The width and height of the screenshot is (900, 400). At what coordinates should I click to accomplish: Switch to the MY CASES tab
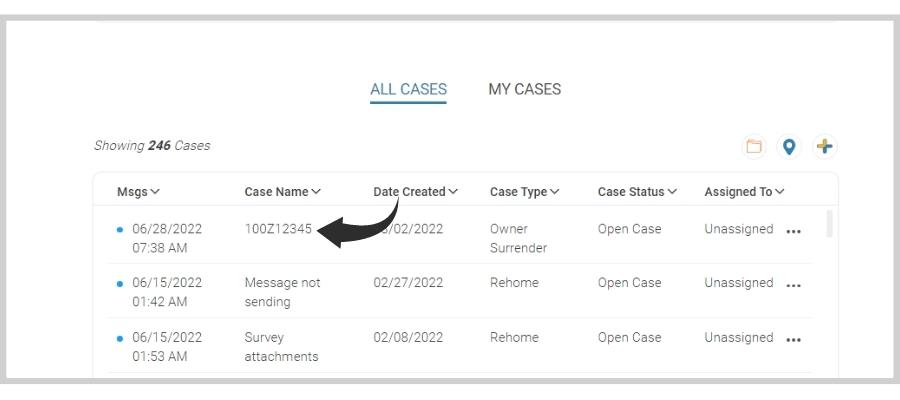[x=524, y=89]
